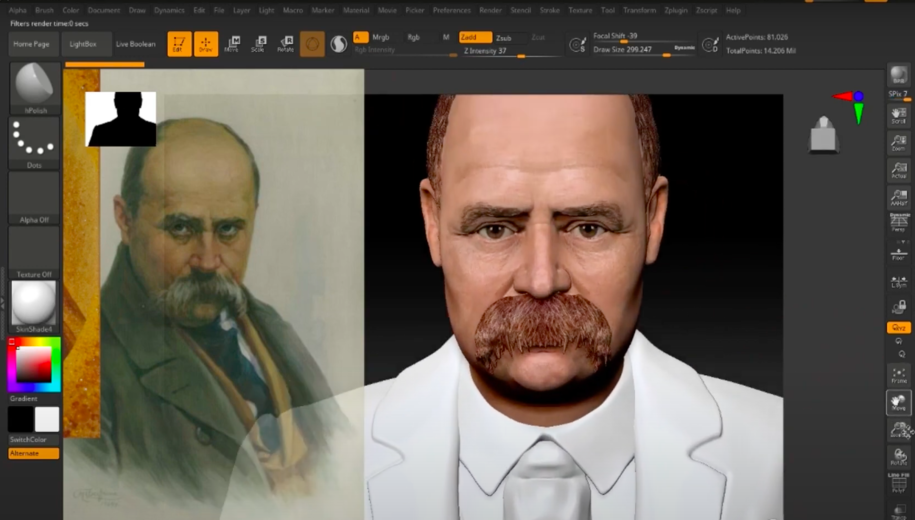Click the Actual size icon
This screenshot has height=520, width=915.
[x=899, y=170]
